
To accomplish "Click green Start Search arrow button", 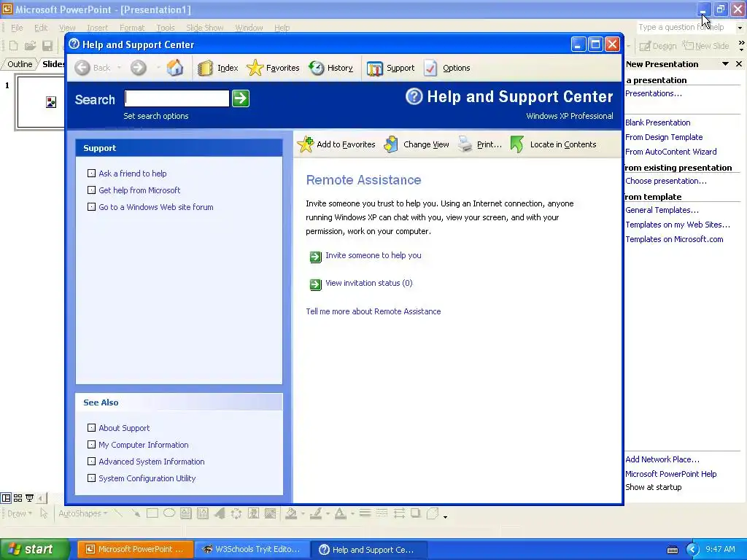I will click(241, 98).
